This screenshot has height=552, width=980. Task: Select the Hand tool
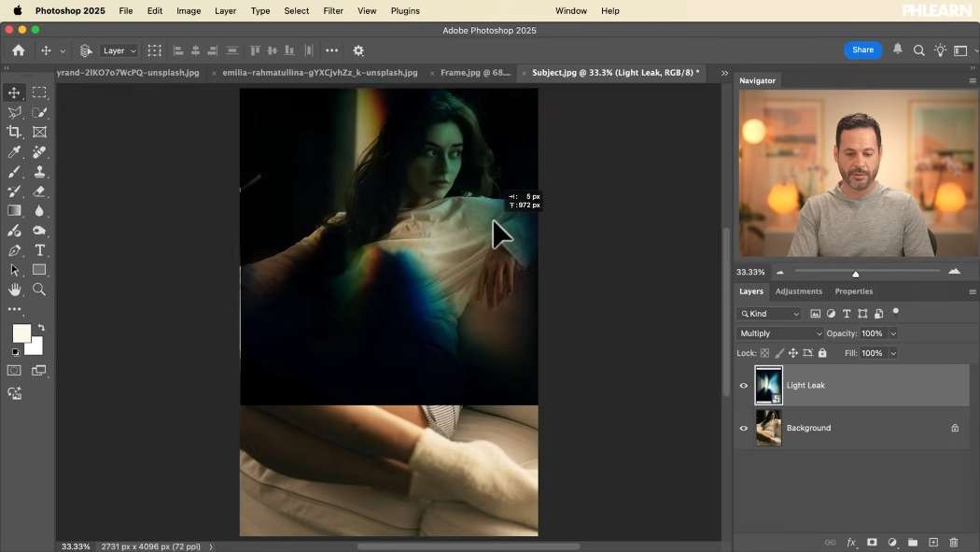(x=14, y=290)
